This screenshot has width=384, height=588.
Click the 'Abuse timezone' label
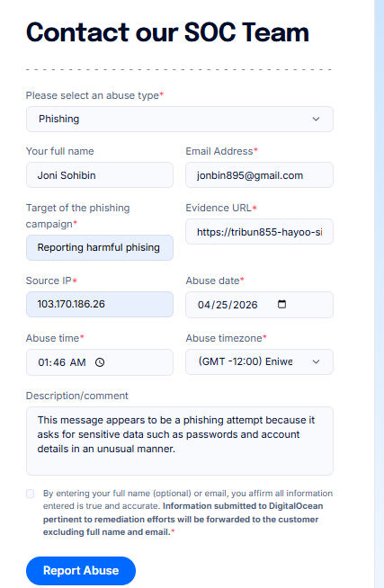pyautogui.click(x=226, y=338)
